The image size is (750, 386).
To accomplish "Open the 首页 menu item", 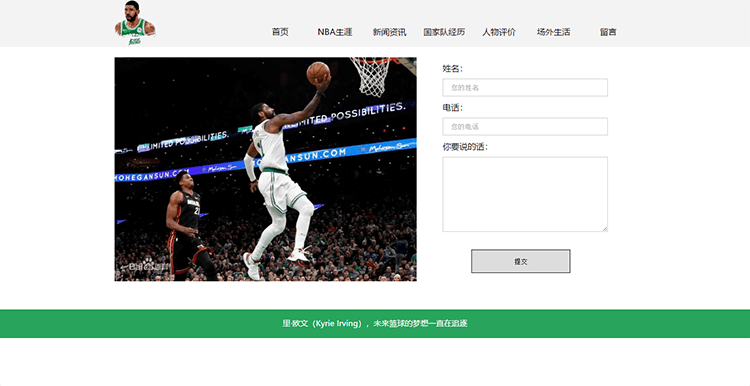I will [280, 32].
